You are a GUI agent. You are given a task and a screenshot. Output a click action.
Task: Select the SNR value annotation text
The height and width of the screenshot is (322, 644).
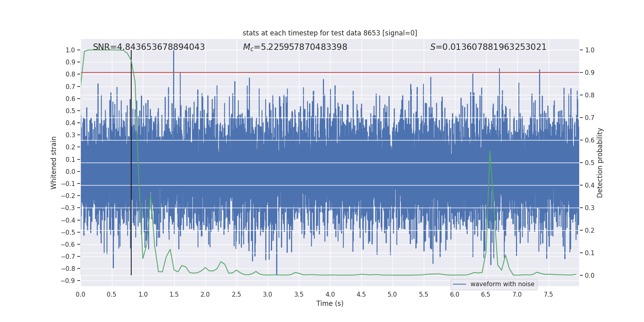pyautogui.click(x=149, y=47)
